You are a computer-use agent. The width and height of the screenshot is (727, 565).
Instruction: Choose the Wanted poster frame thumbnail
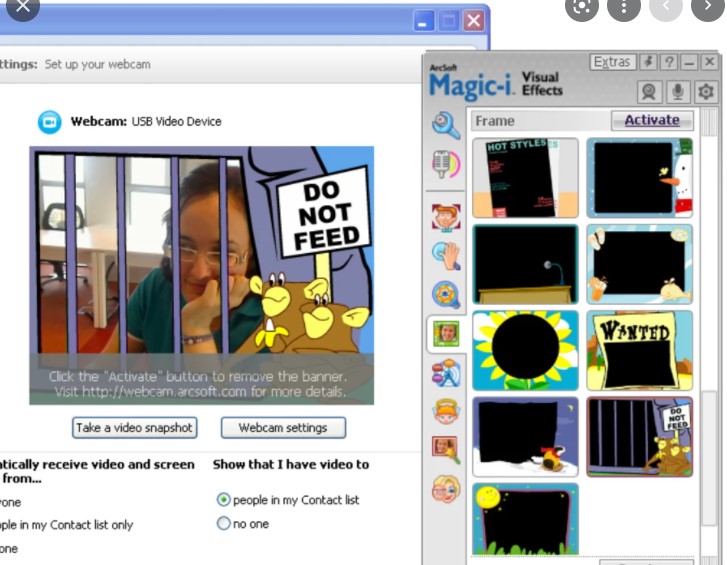coord(639,351)
